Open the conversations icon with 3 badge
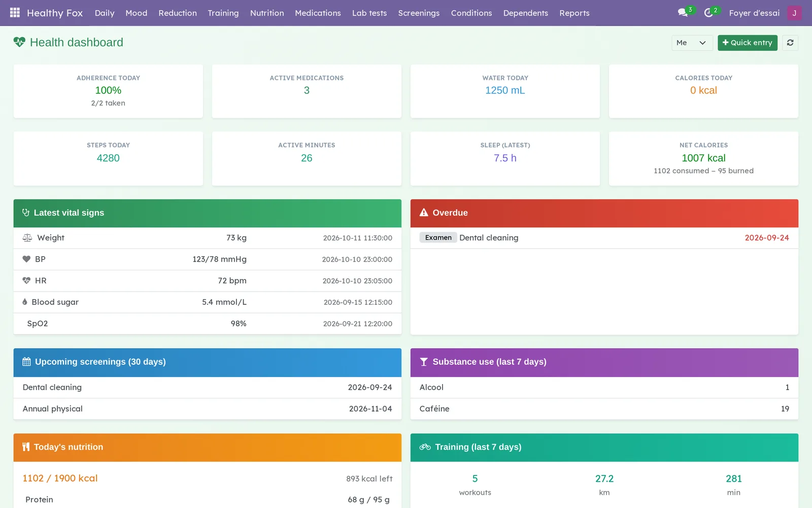Image resolution: width=812 pixels, height=508 pixels. pos(683,13)
